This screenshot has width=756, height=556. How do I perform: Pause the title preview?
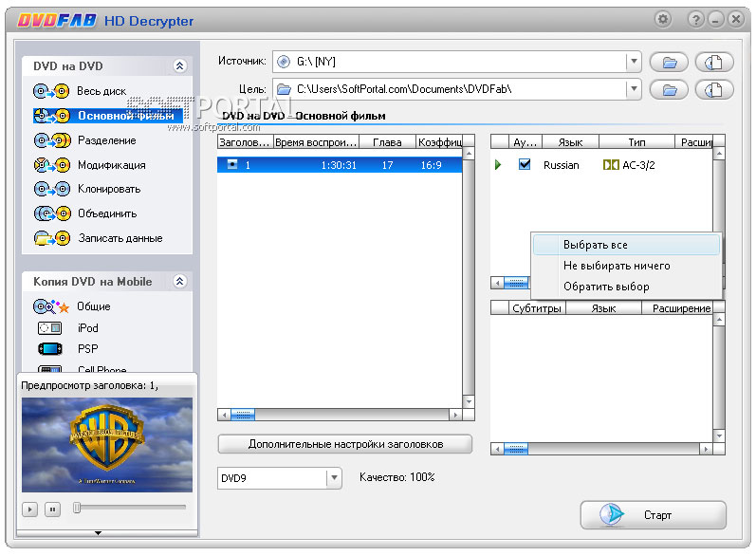[52, 510]
